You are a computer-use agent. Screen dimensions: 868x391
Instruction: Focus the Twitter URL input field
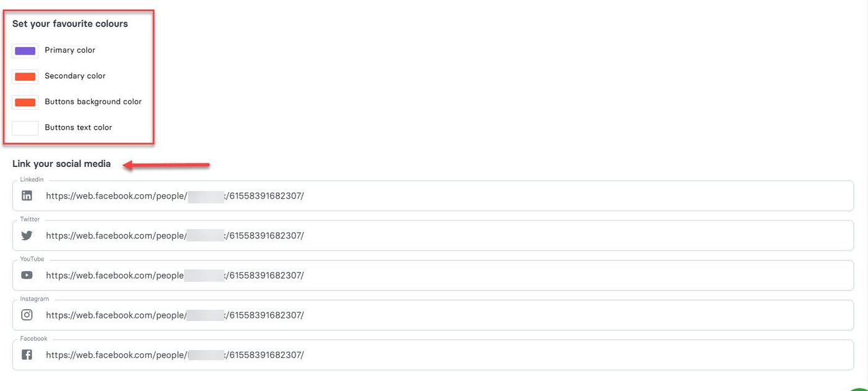496,235
